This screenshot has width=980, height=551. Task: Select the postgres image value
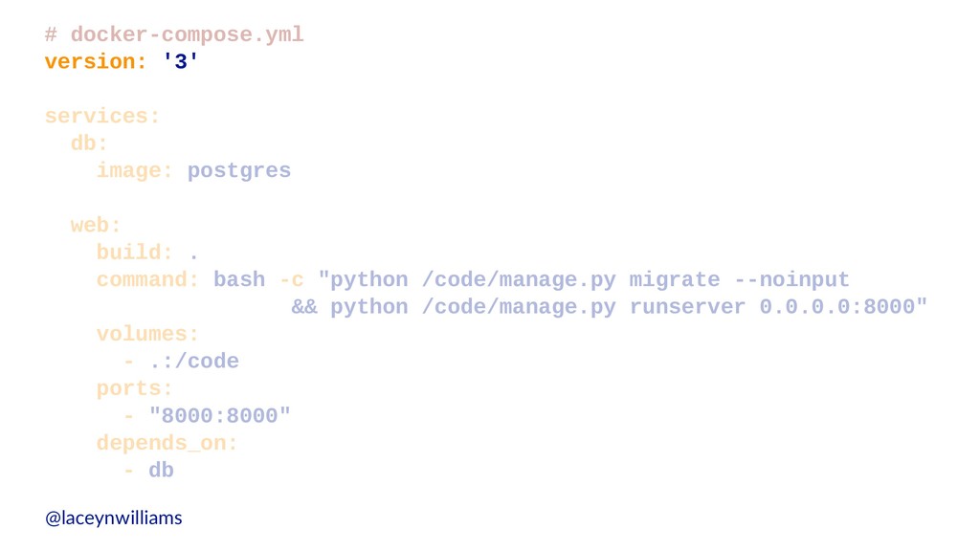tap(239, 171)
